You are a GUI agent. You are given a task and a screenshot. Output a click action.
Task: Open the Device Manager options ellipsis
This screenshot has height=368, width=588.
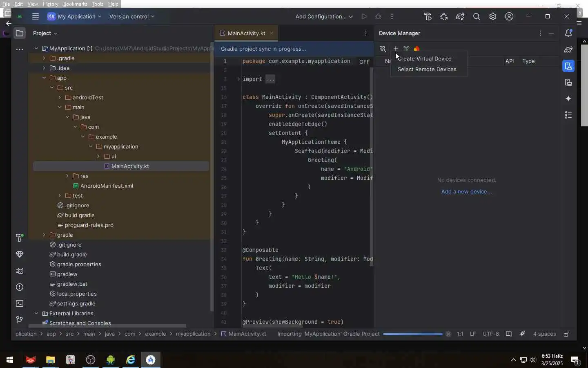pyautogui.click(x=541, y=33)
